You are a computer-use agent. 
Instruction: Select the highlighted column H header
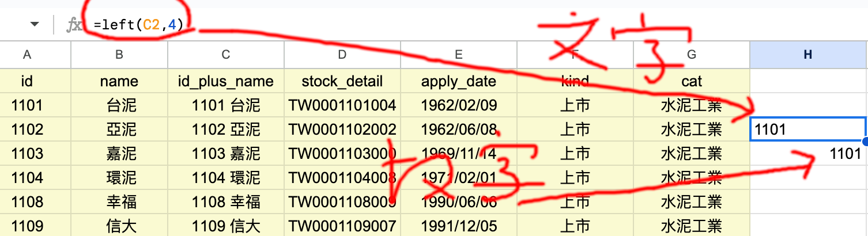(808, 55)
